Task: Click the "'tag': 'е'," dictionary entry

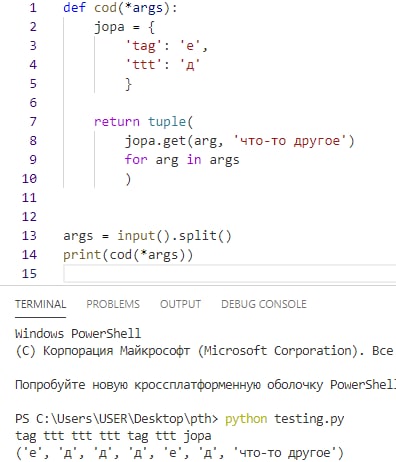Action: coord(166,46)
